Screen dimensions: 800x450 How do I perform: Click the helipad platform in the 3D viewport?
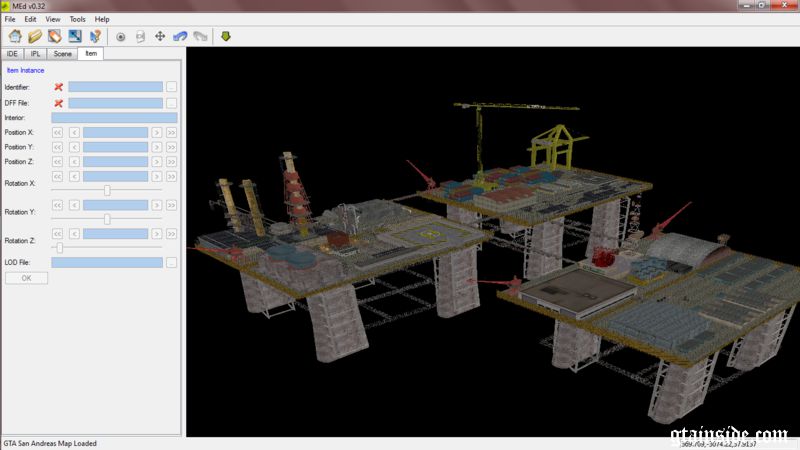430,234
